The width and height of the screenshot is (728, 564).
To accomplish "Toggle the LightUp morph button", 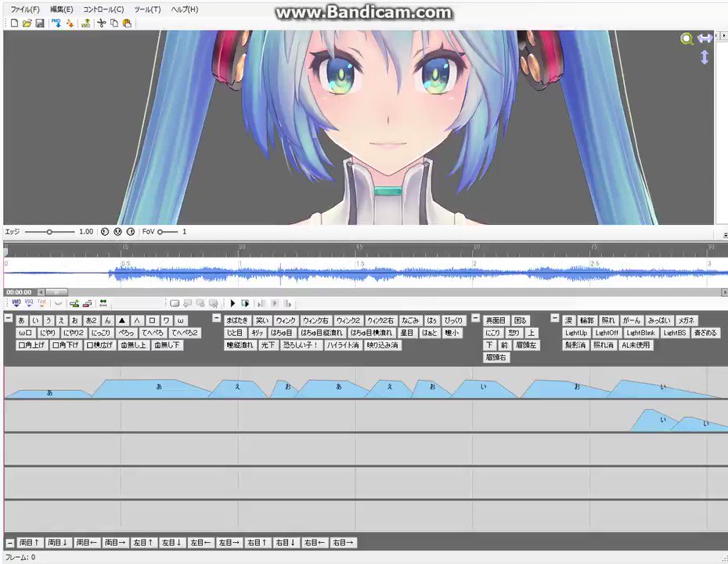I will pyautogui.click(x=576, y=333).
